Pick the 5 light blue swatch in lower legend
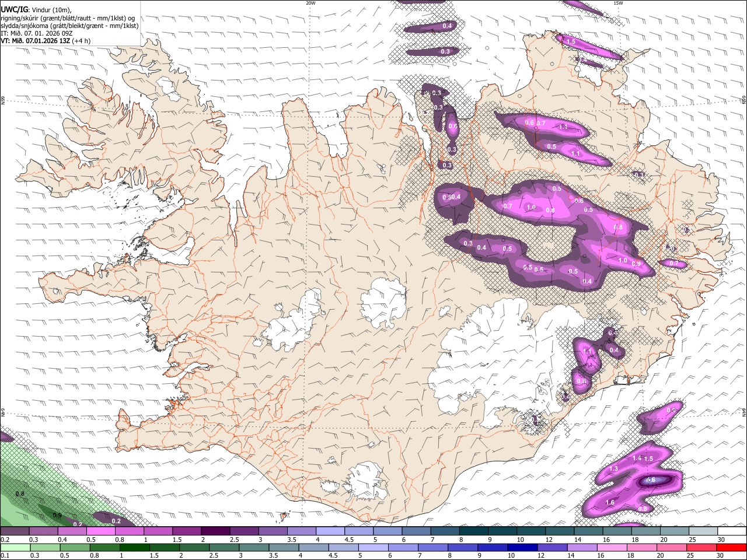The width and height of the screenshot is (747, 560). [x=373, y=547]
